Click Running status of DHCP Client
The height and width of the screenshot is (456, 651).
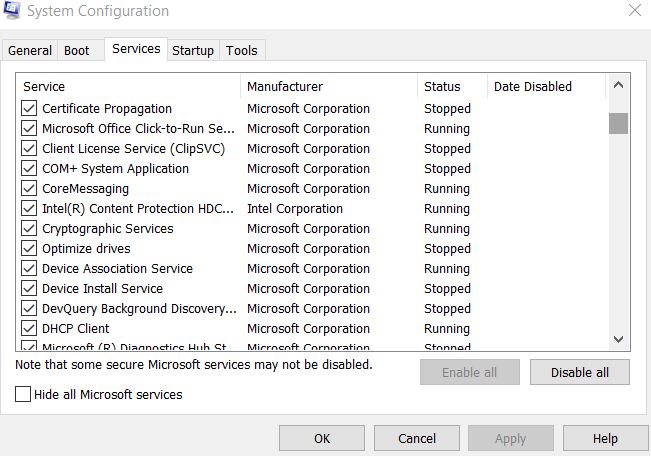(x=447, y=329)
